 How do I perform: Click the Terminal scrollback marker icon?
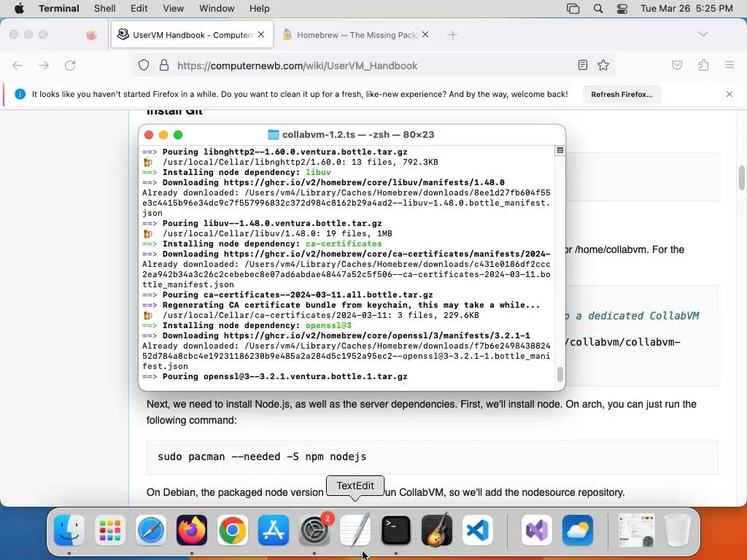pyautogui.click(x=560, y=150)
